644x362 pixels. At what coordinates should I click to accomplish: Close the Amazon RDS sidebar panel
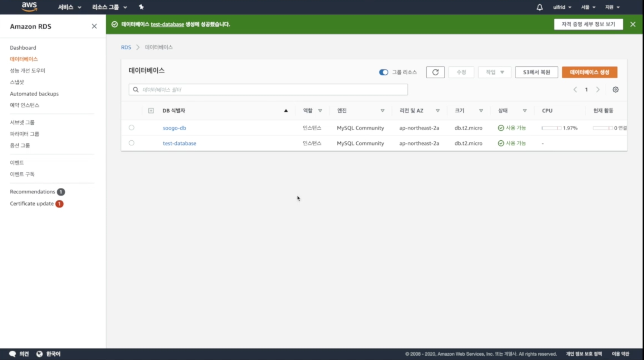pyautogui.click(x=94, y=26)
